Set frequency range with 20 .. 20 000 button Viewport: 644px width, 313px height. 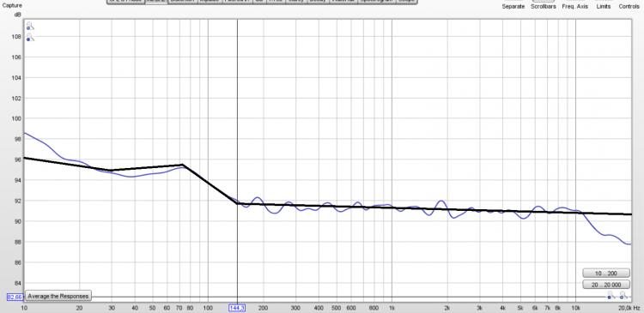(606, 285)
